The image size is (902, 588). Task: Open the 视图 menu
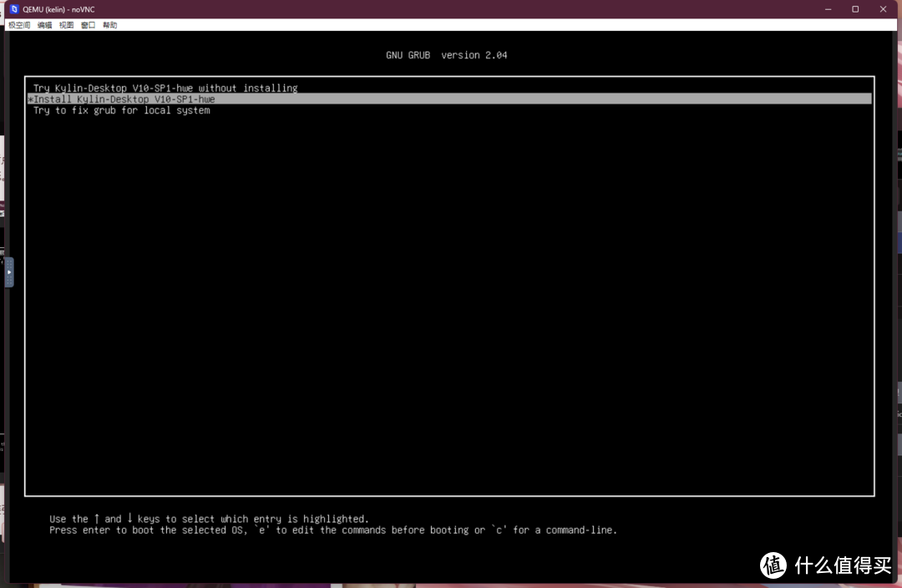66,25
